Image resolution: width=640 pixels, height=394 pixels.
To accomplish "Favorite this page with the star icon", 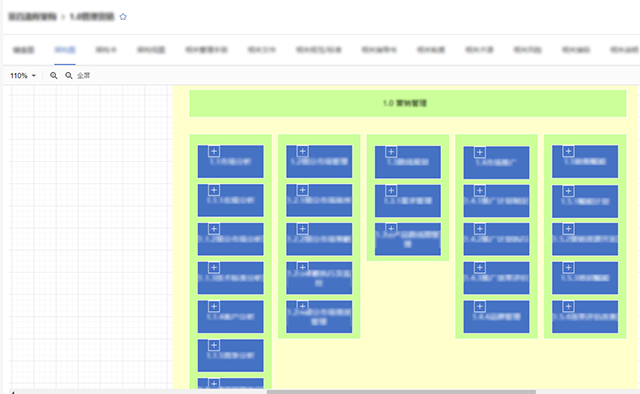I will point(123,17).
